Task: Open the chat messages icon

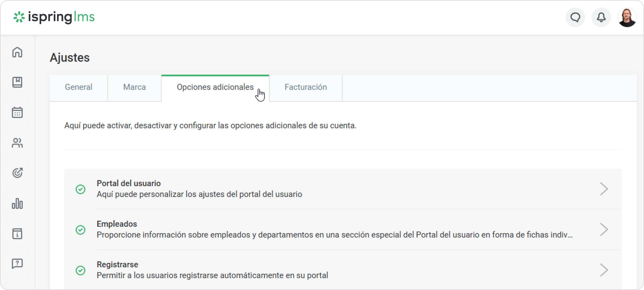Action: click(x=575, y=18)
